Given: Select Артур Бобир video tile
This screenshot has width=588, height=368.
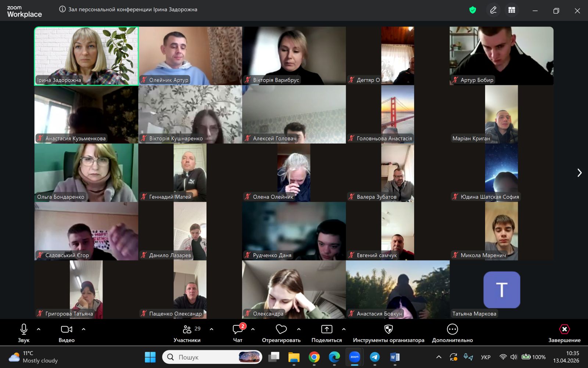Looking at the screenshot, I should 501,55.
